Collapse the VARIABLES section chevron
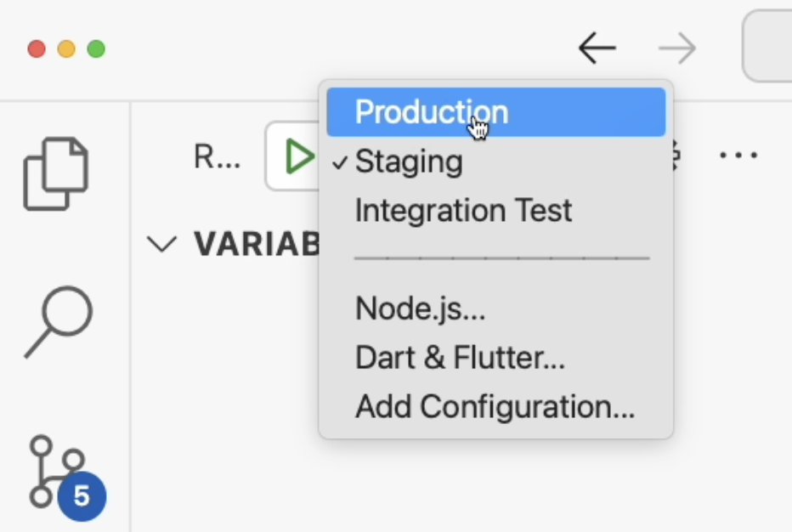 (161, 245)
